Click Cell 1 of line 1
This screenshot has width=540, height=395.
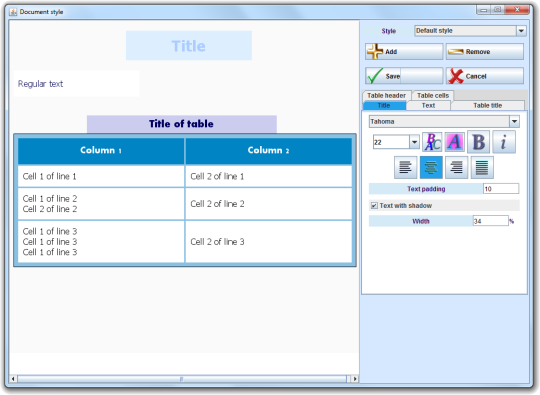click(x=101, y=176)
